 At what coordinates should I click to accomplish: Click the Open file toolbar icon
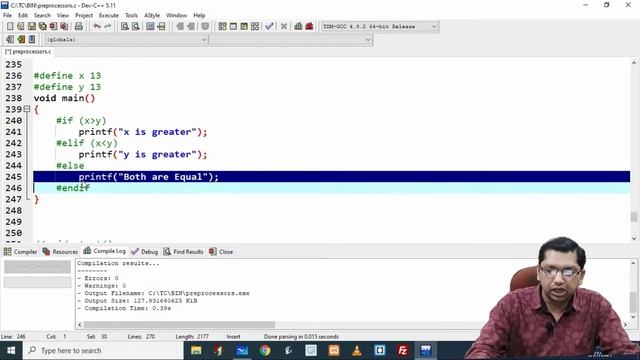[x=21, y=27]
